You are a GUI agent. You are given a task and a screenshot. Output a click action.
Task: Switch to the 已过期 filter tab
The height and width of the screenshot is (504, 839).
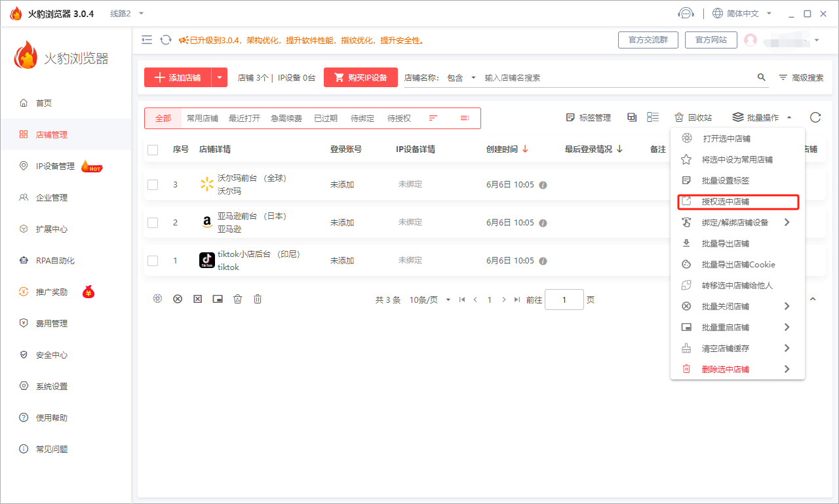click(x=325, y=119)
